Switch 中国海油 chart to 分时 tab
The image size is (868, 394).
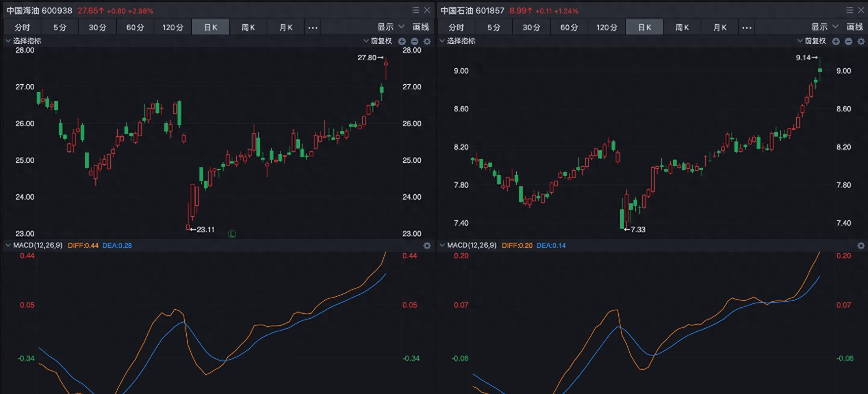tap(22, 28)
